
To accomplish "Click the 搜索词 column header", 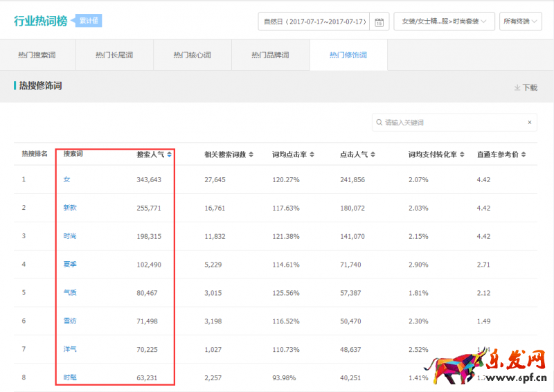I will 73,154.
